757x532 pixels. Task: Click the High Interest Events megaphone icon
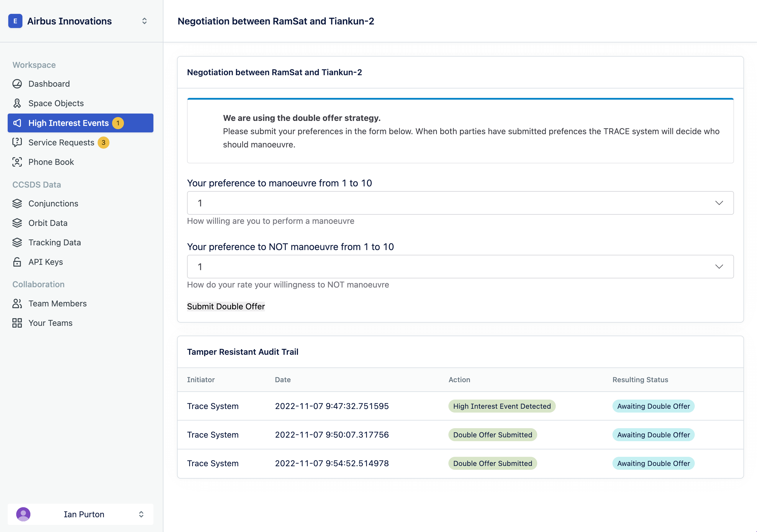[17, 123]
